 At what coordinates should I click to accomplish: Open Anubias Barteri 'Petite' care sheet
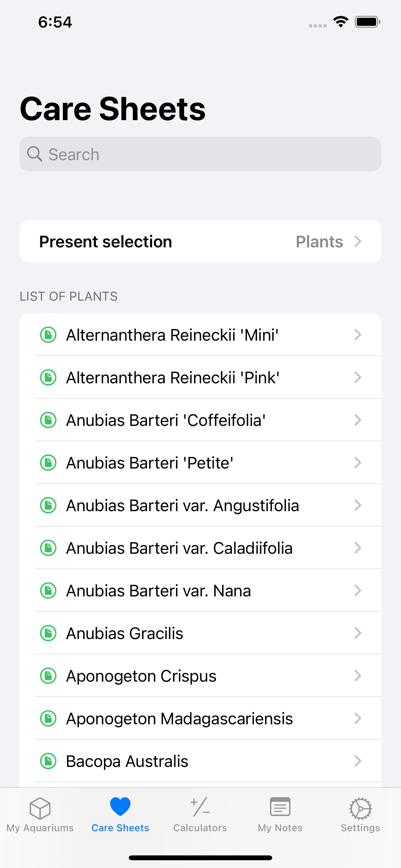[149, 463]
